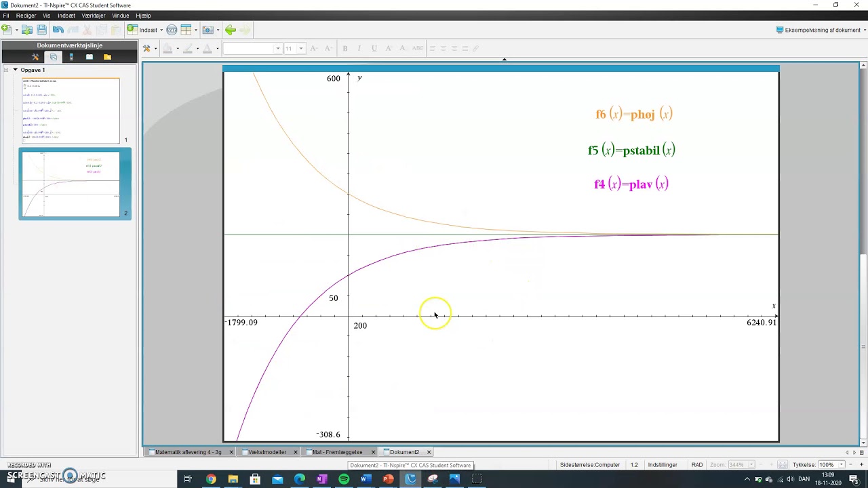Open the content explorer folder icon in the sidebar
The height and width of the screenshot is (488, 868).
pos(107,57)
